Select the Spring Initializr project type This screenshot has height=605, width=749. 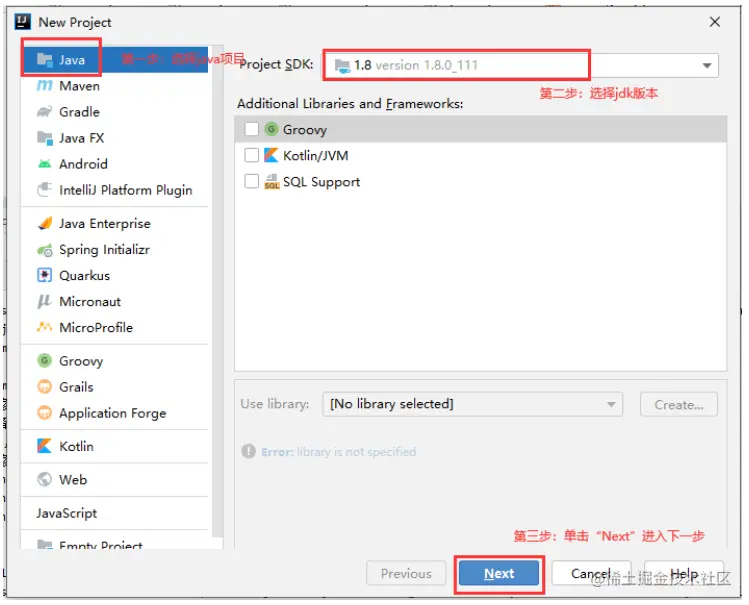(115, 250)
